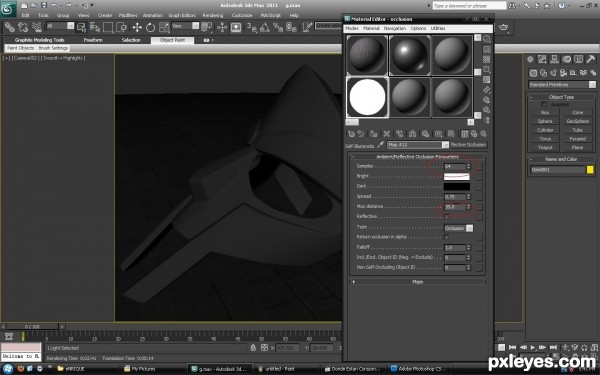Screen dimensions: 600x375
Task: Open Brush Settings panel tab
Action: point(53,48)
